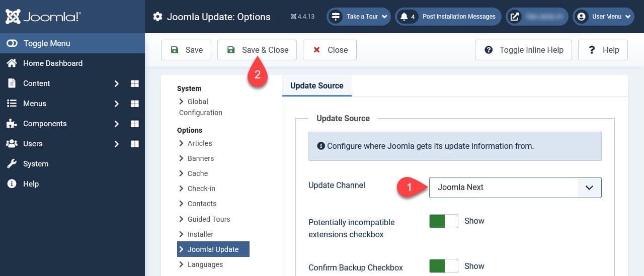Click the Content file icon in sidebar
This screenshot has width=644, height=276.
coord(12,83)
